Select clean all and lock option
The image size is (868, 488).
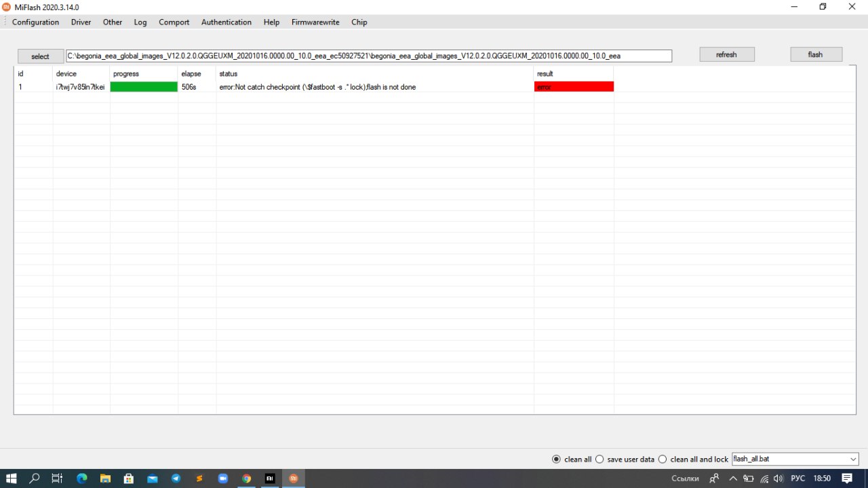pyautogui.click(x=693, y=459)
